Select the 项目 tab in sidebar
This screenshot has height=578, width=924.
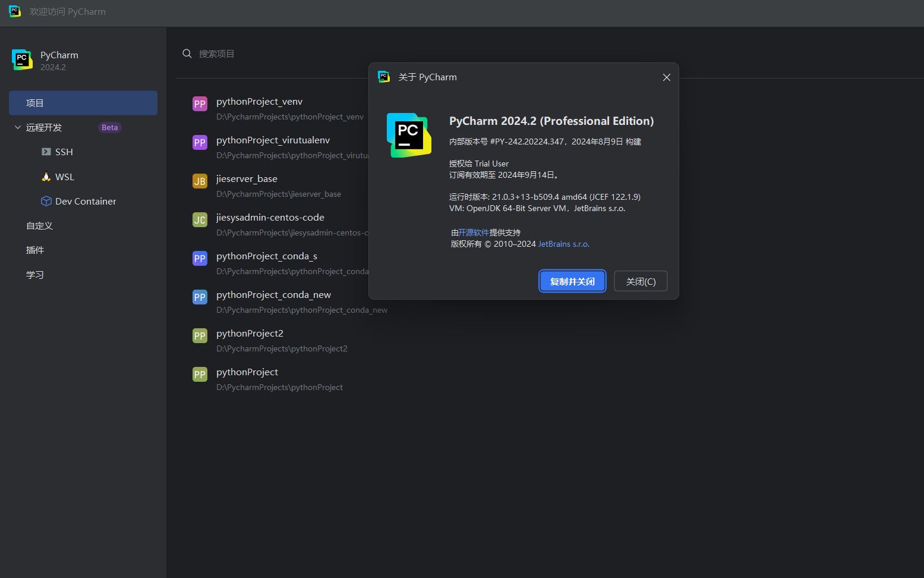pos(83,103)
